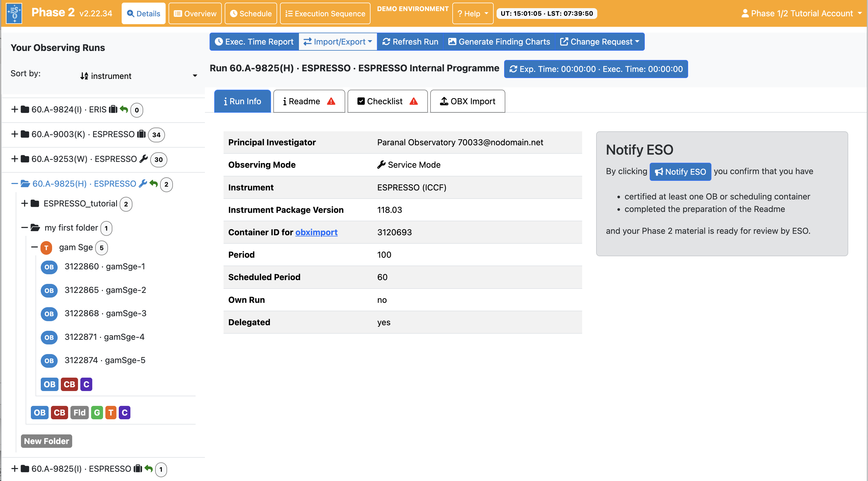Image resolution: width=868 pixels, height=481 pixels.
Task: Open the Schedule view
Action: [251, 13]
